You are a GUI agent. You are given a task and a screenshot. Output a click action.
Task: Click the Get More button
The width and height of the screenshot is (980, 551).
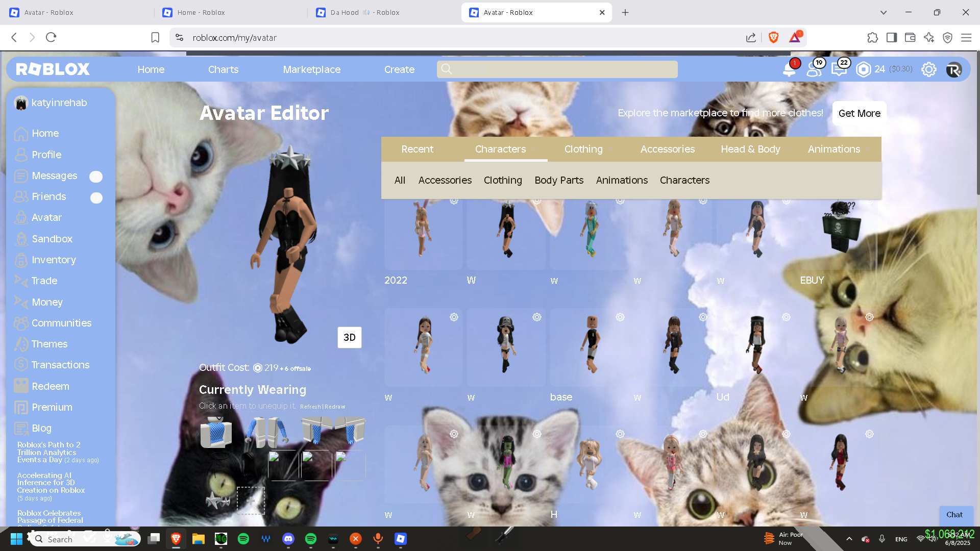pyautogui.click(x=860, y=113)
